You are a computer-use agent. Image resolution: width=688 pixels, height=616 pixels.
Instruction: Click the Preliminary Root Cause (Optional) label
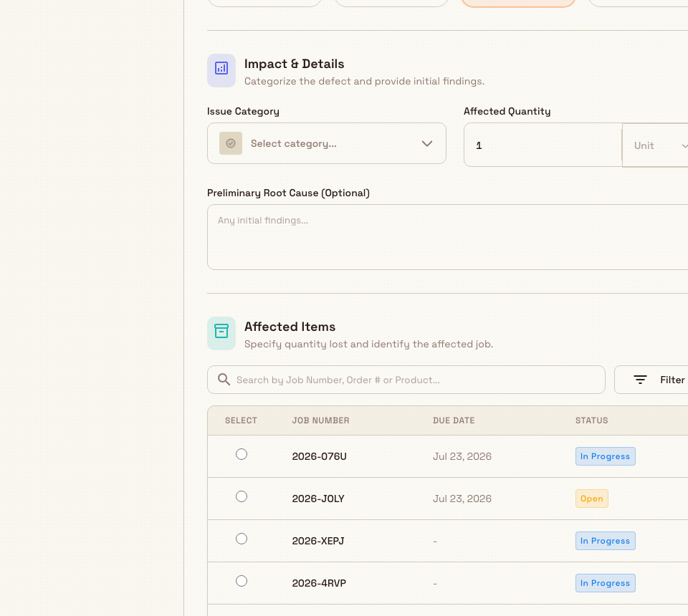(288, 193)
